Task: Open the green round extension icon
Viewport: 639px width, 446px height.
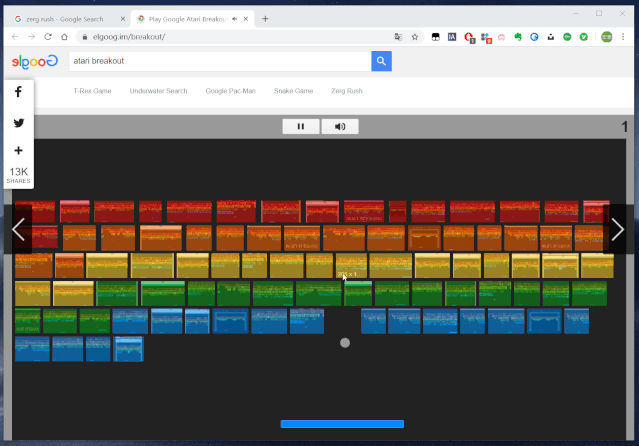Action: (x=567, y=37)
